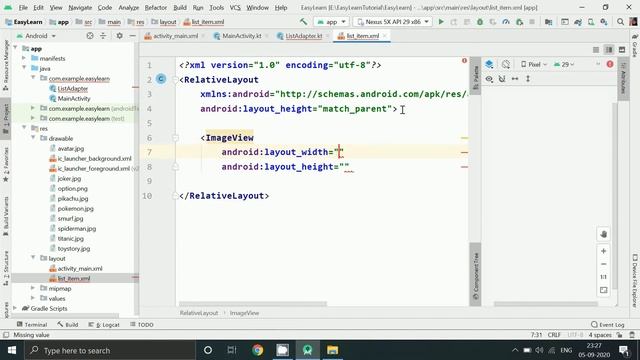The width and height of the screenshot is (640, 360).
Task: Switch to ListAdapter.kt tab
Action: click(x=303, y=36)
